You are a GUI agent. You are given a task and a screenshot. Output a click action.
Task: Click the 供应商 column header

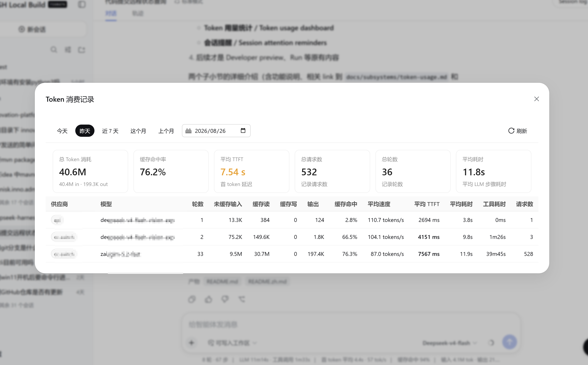click(59, 204)
